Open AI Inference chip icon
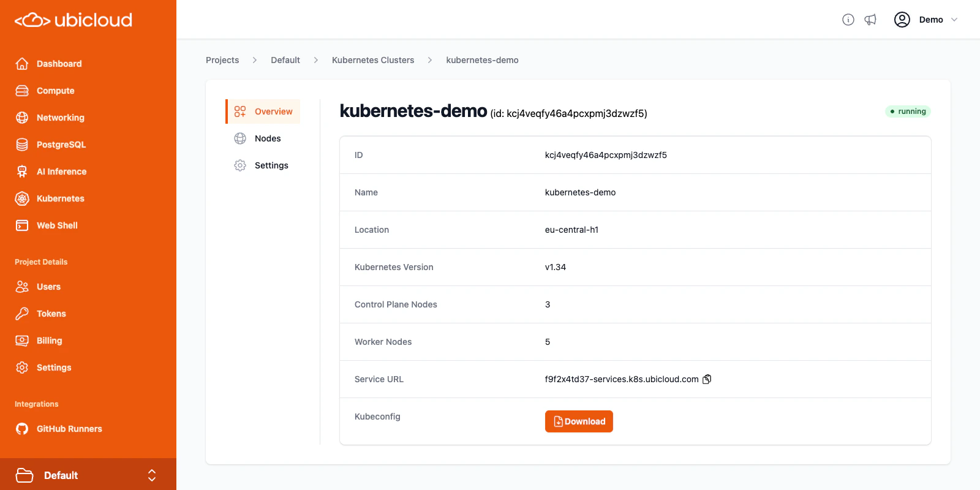 click(x=22, y=171)
